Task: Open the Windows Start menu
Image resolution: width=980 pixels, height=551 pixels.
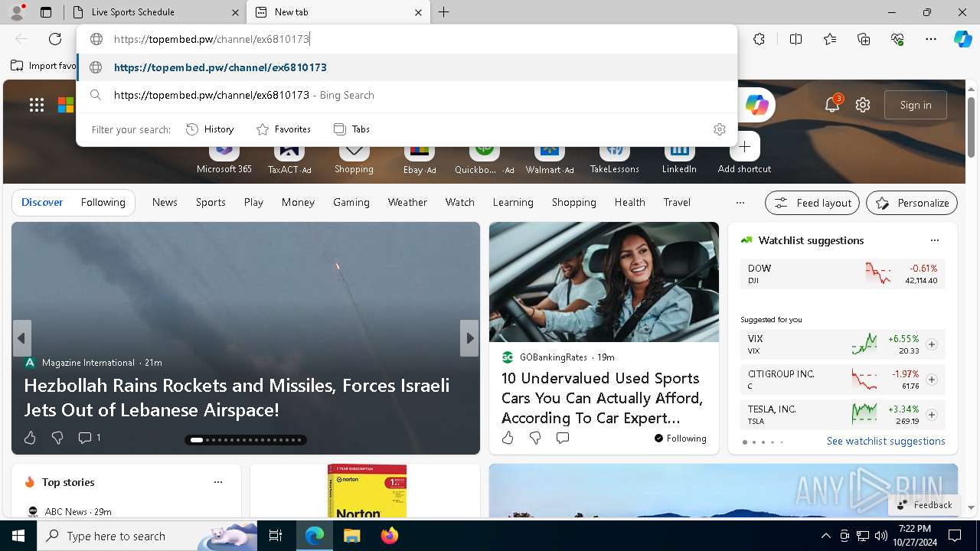Action: [18, 536]
